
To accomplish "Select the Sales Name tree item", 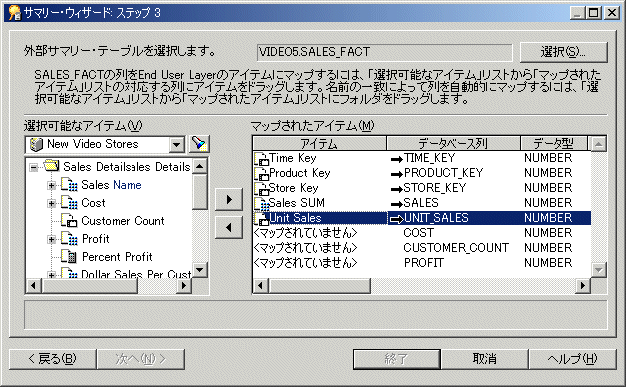I will (111, 185).
